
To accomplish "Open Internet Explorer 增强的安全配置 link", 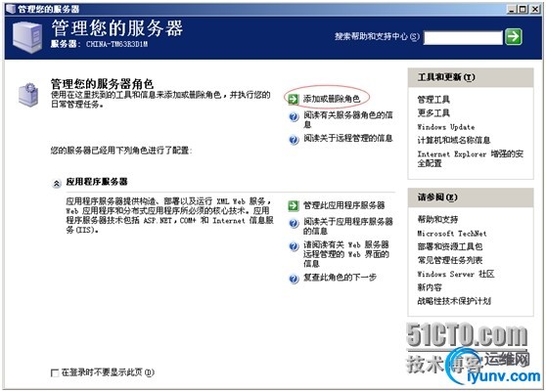I will [470, 158].
